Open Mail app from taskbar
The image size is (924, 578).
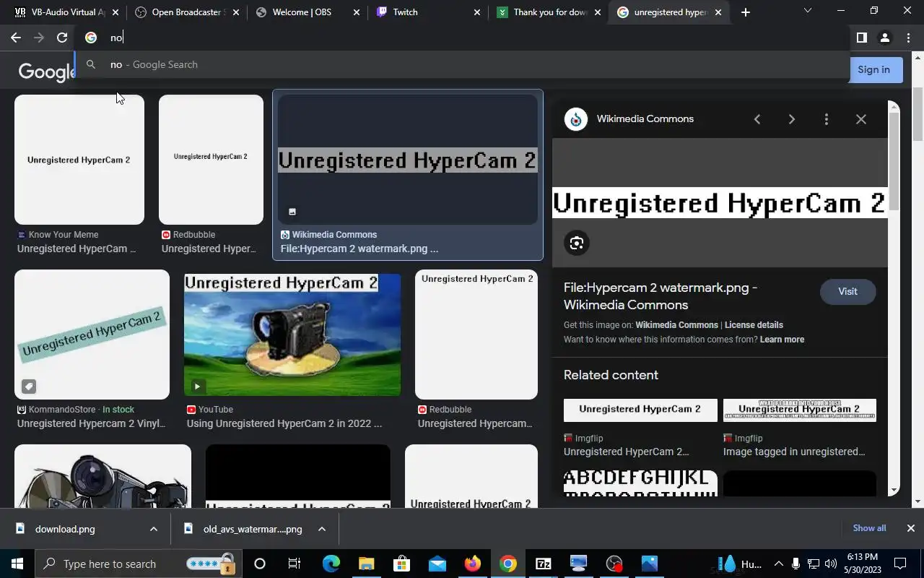coord(437,564)
